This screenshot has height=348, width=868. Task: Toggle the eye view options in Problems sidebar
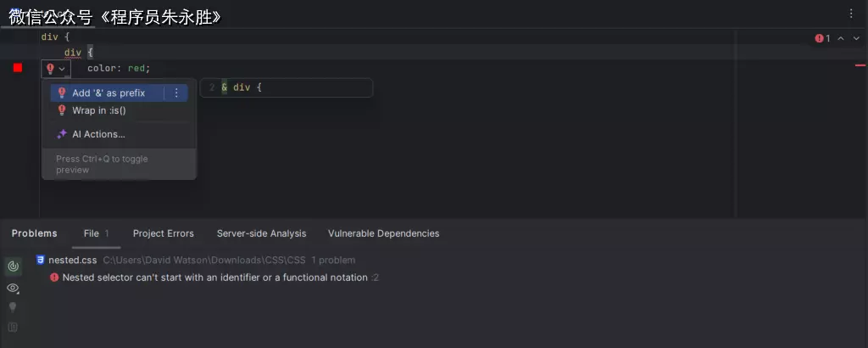(13, 288)
